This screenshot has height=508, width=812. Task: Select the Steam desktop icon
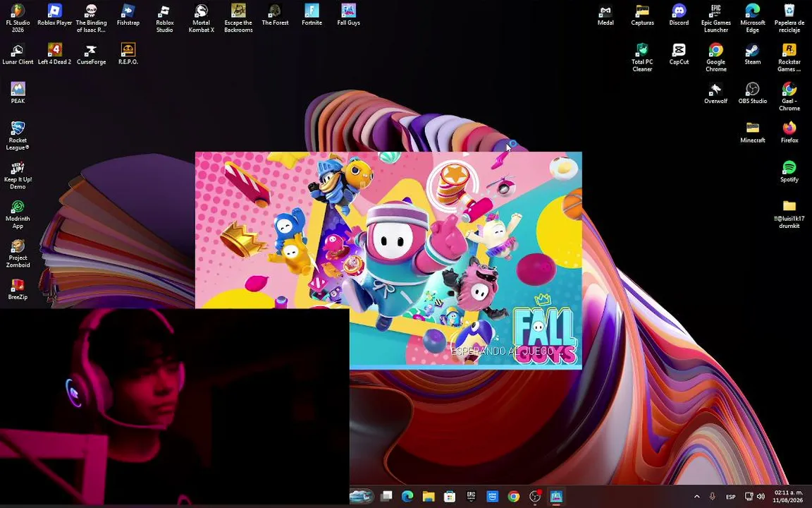pyautogui.click(x=753, y=54)
